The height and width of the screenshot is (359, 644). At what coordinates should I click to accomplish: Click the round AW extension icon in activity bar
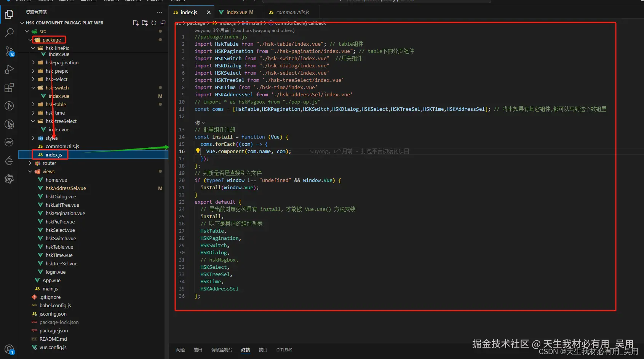9,142
